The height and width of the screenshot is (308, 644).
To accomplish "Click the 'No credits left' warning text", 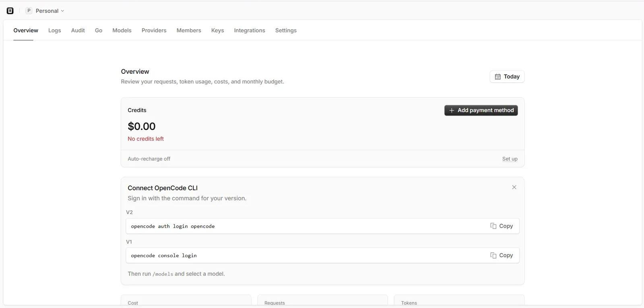I will 146,139.
